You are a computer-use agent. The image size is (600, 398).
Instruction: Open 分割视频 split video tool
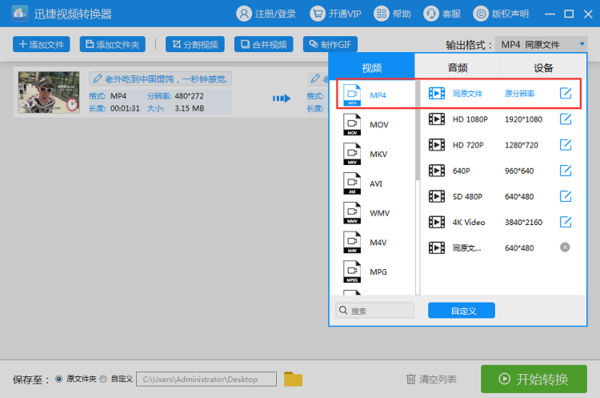pos(195,44)
